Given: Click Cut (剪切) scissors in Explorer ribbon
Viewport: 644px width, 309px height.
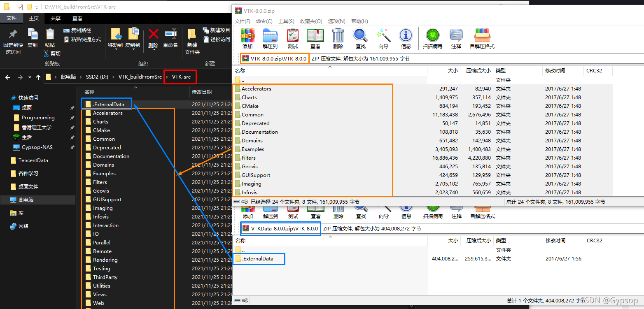Looking at the screenshot, I should (52, 53).
